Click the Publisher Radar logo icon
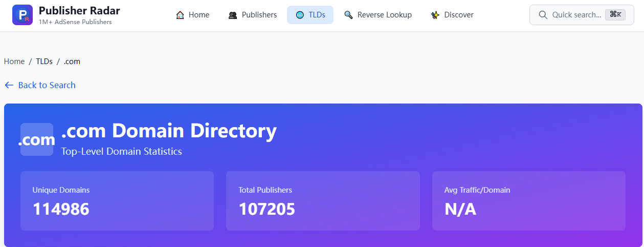 pos(23,15)
